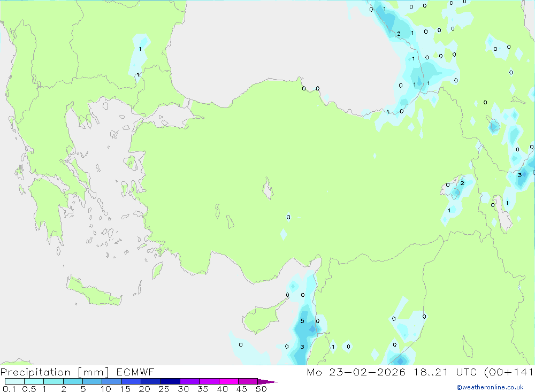This screenshot has width=535, height=392.
Task: Pick the 45–50 mm legend color box
Action: point(248,381)
